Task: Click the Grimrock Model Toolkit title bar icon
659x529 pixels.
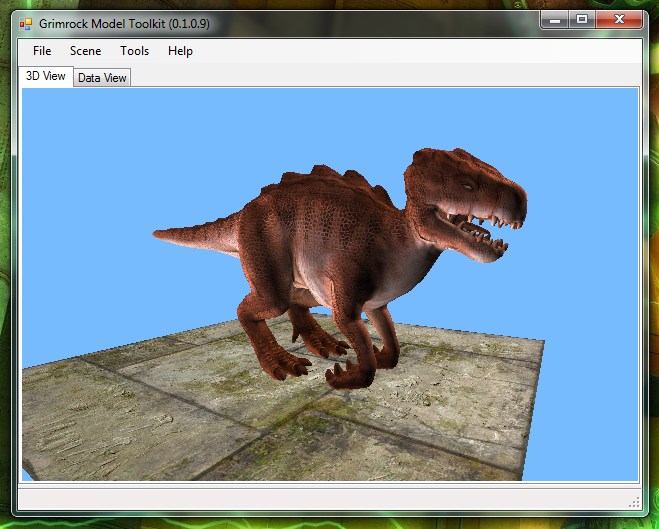Action: pyautogui.click(x=26, y=21)
